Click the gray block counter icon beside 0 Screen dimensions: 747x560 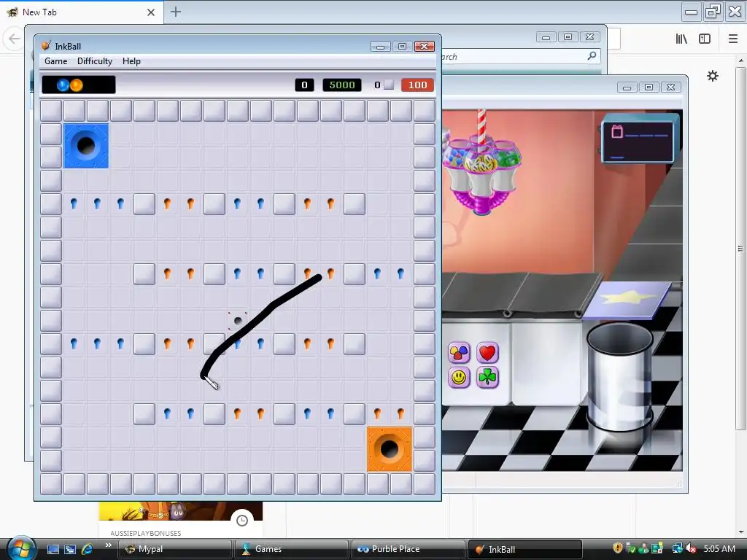[x=389, y=85]
